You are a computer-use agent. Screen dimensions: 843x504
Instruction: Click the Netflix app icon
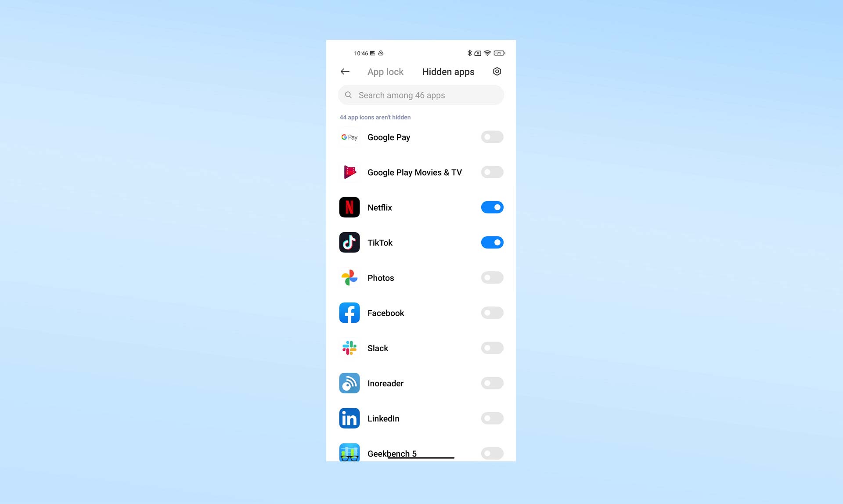[349, 208]
